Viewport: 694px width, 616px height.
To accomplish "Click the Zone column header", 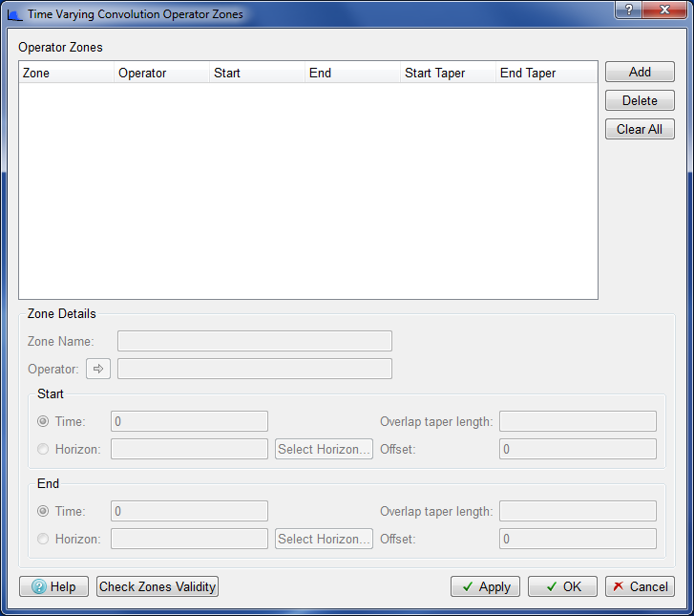I will 67,73.
